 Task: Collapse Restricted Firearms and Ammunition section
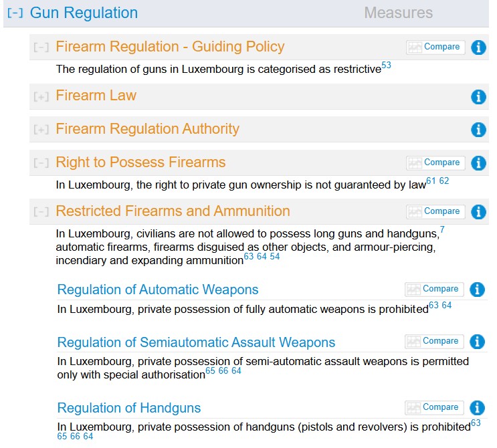coord(41,212)
